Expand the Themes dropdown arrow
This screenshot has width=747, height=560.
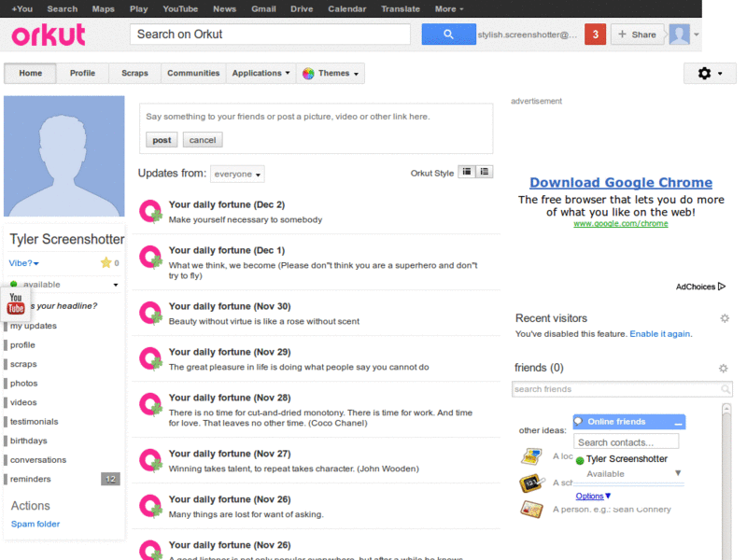357,74
